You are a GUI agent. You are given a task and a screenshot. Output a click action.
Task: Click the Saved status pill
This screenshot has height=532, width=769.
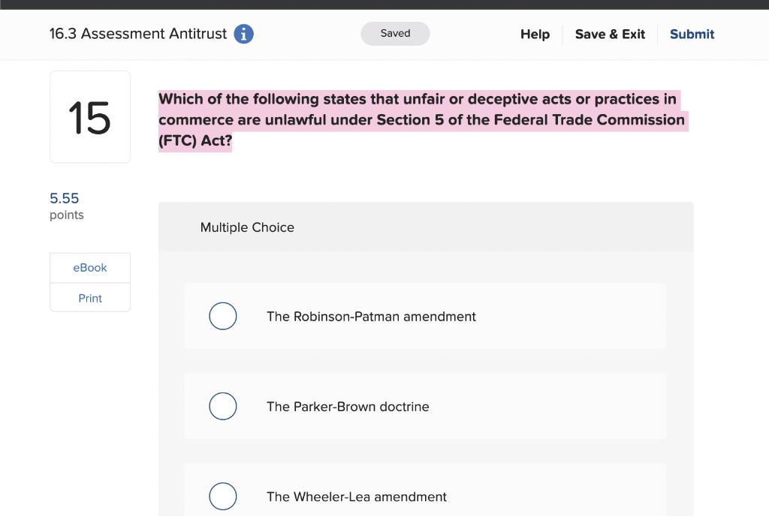point(395,33)
